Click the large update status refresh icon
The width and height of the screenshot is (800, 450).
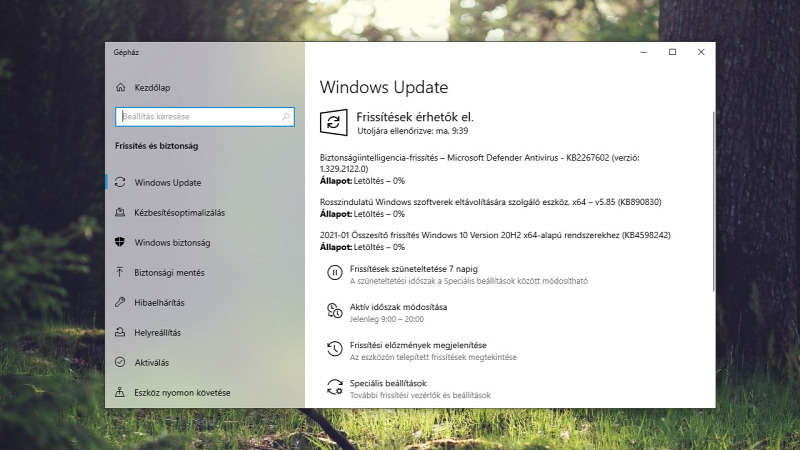pos(334,122)
